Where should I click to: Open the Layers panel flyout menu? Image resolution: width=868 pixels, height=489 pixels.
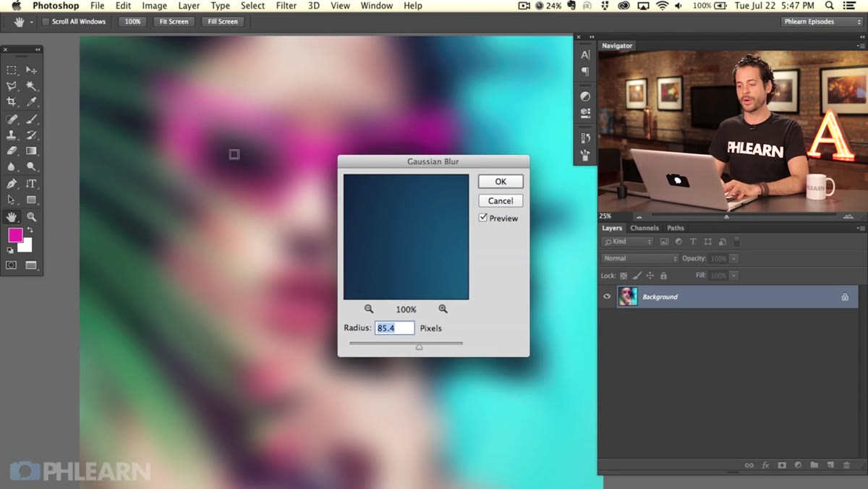click(x=860, y=228)
